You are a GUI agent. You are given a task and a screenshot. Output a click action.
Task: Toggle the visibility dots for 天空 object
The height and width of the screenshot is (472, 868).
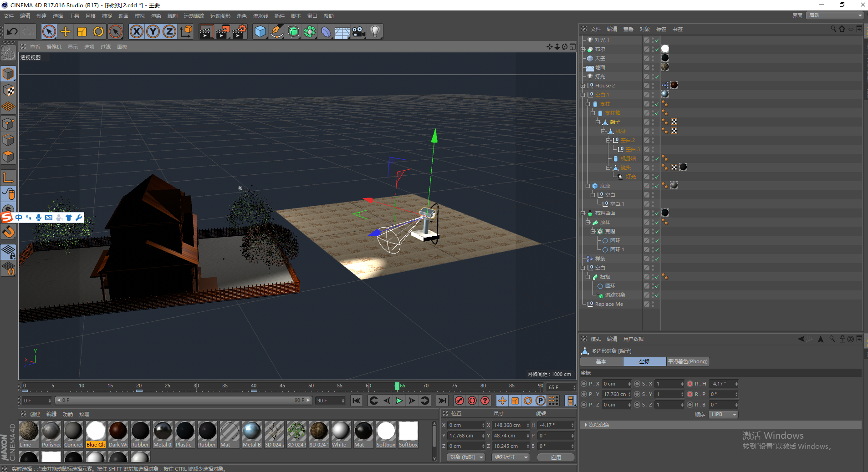tap(653, 58)
